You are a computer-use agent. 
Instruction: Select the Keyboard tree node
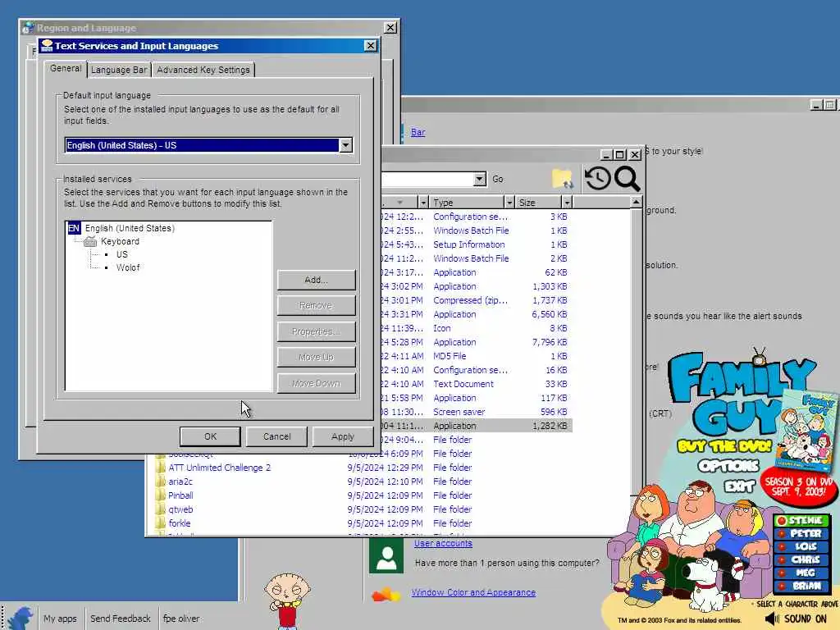[x=120, y=242]
